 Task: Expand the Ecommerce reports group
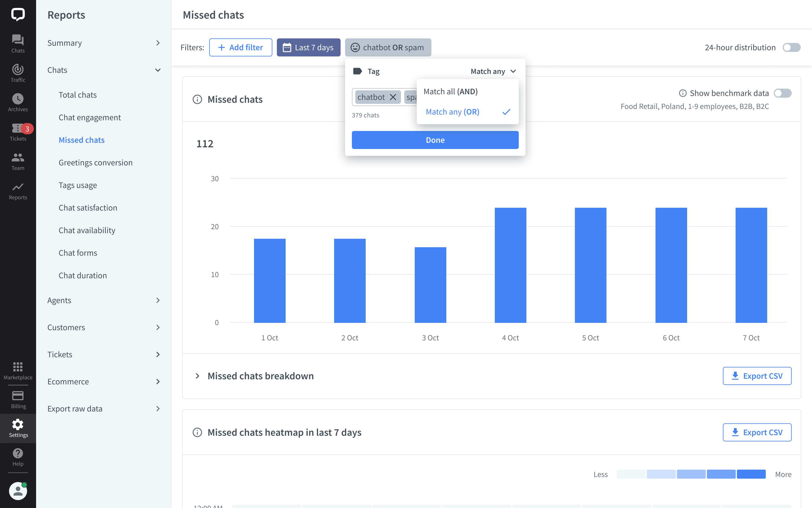104,381
